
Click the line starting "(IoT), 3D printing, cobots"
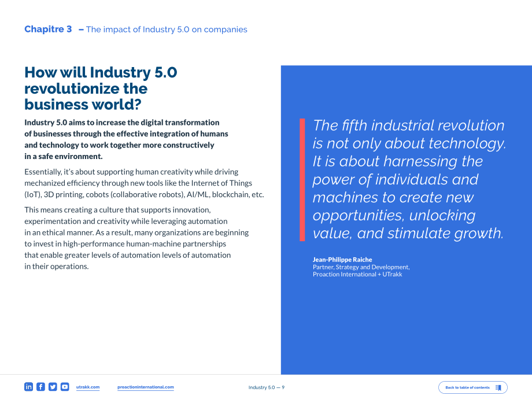coord(144,194)
